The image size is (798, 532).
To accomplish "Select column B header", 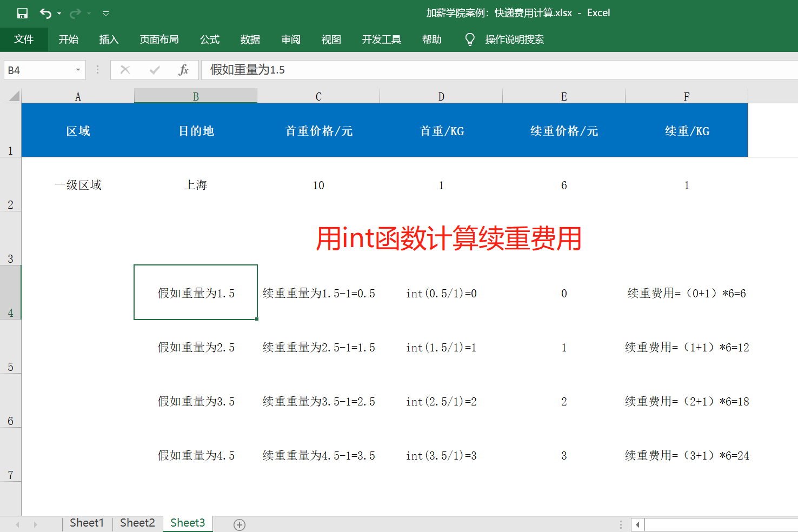I will pos(196,96).
